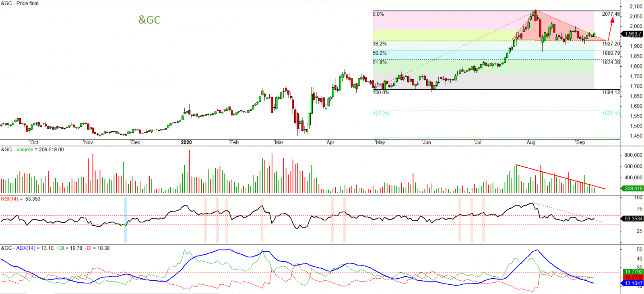This screenshot has height=294, width=644.
Task: Click the Oct label on time axis
Action: click(34, 142)
